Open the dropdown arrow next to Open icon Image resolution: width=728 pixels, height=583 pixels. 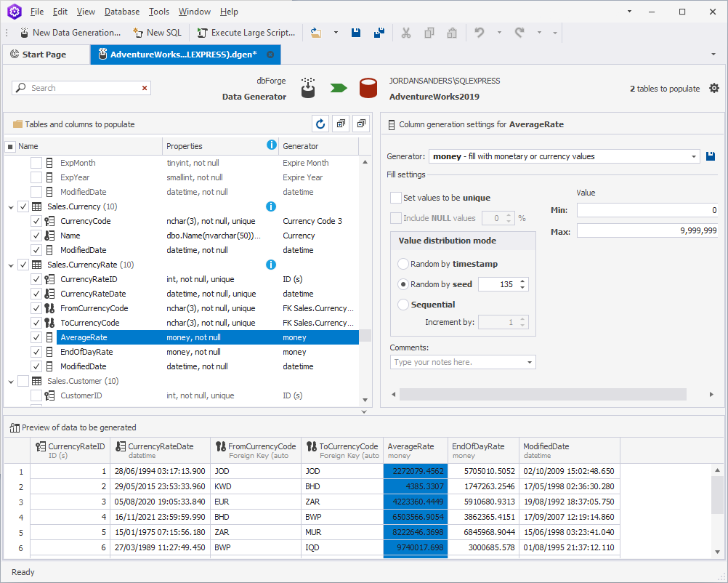[x=336, y=33]
